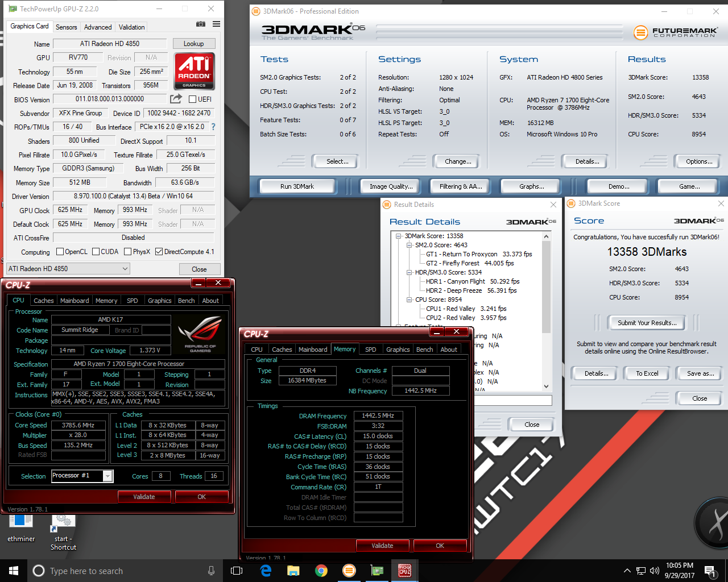The height and width of the screenshot is (582, 728).
Task: Open the ATI Radeon HD 4850 GPU selector dropdown
Action: coord(68,269)
